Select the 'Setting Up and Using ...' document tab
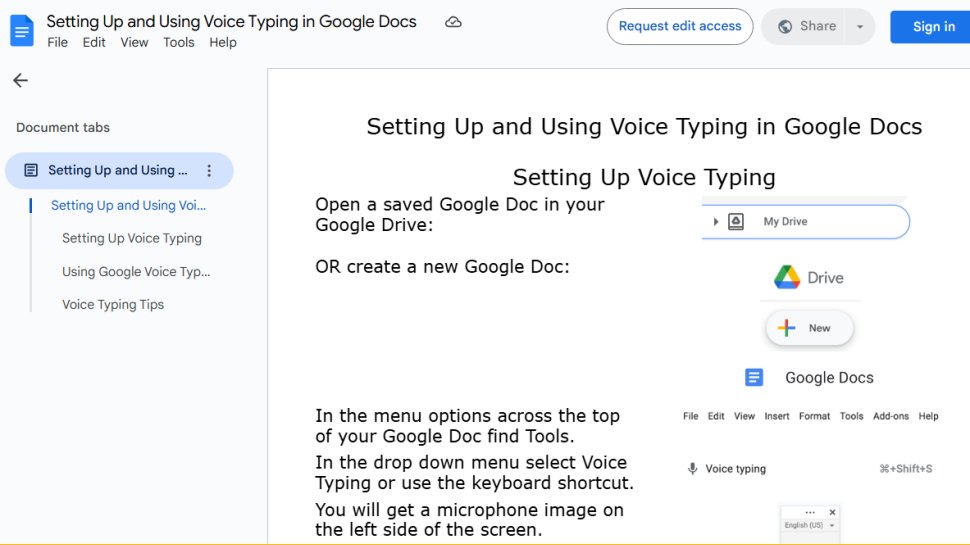Viewport: 970px width, 545px height. 119,171
